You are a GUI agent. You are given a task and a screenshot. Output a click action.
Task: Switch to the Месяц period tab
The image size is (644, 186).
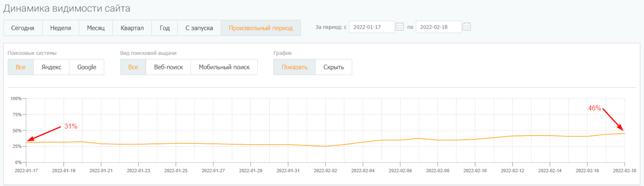(96, 28)
